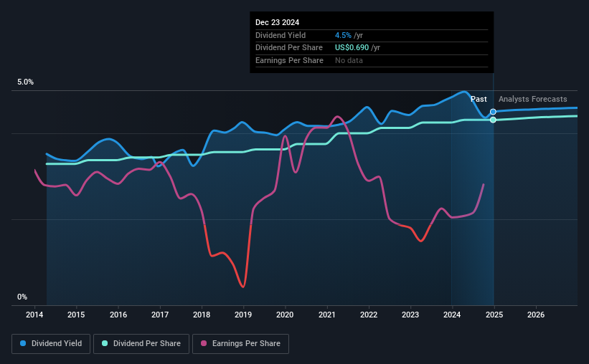Click the 2024 x-axis label
The width and height of the screenshot is (589, 364).
(x=452, y=315)
